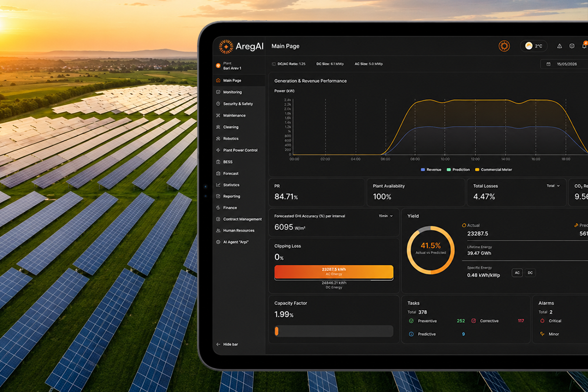Click the Statistics chart icon
Screen dimensions: 588x392
point(219,185)
